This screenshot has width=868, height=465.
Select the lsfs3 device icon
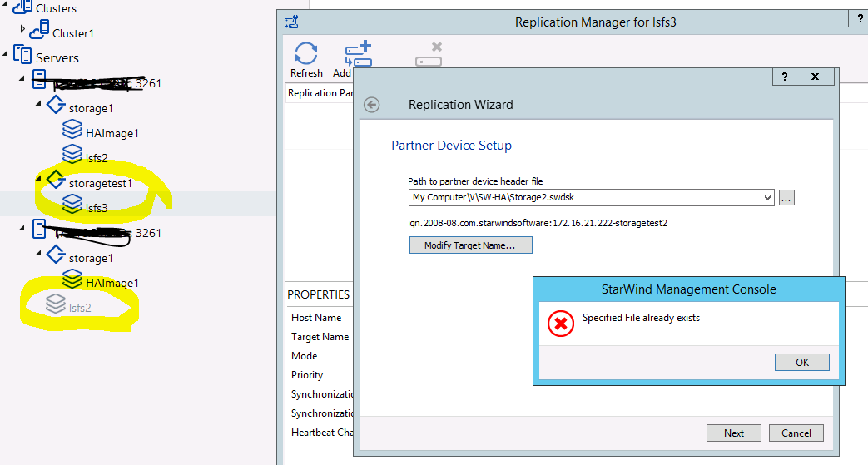(x=72, y=205)
